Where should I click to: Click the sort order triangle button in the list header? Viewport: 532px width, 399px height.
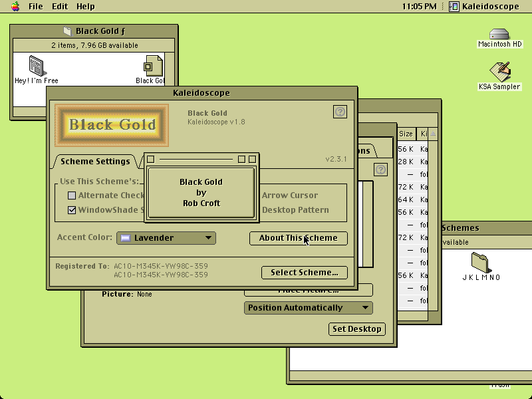[433, 134]
